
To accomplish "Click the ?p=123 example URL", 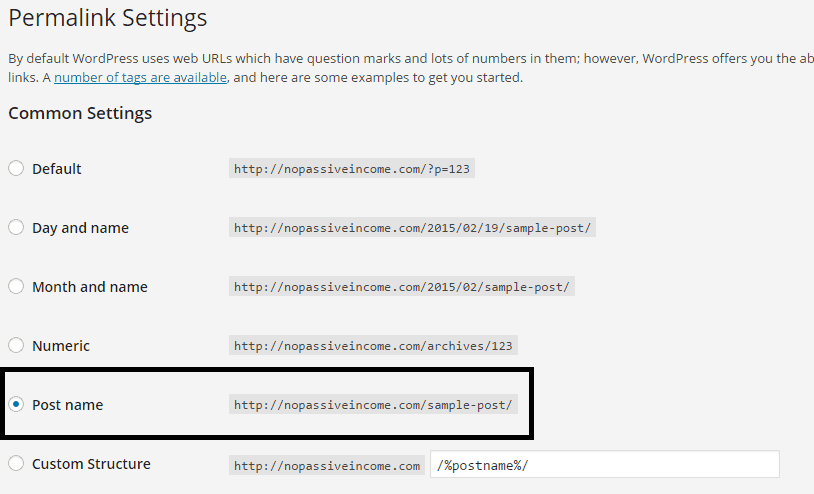I will pyautogui.click(x=351, y=169).
